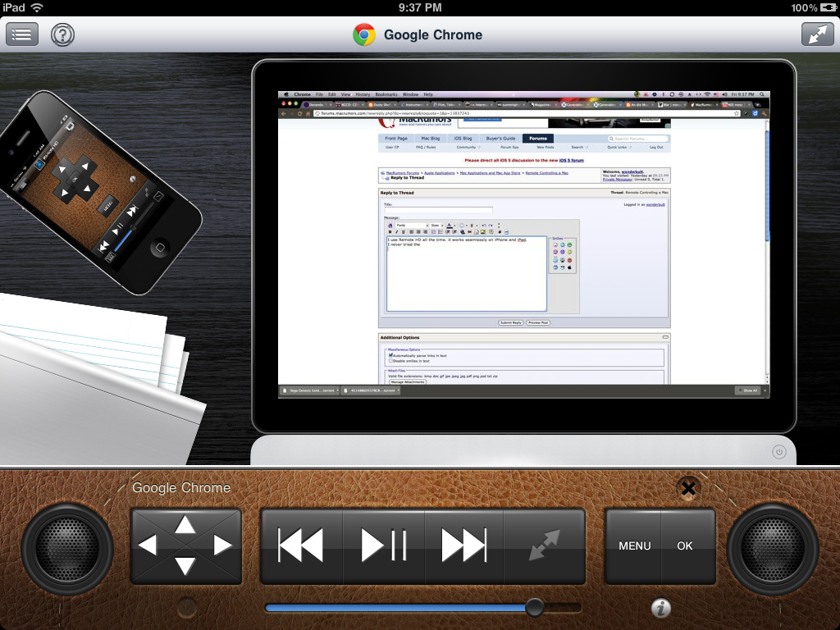Tap the play/pause button
The height and width of the screenshot is (630, 840).
point(384,546)
